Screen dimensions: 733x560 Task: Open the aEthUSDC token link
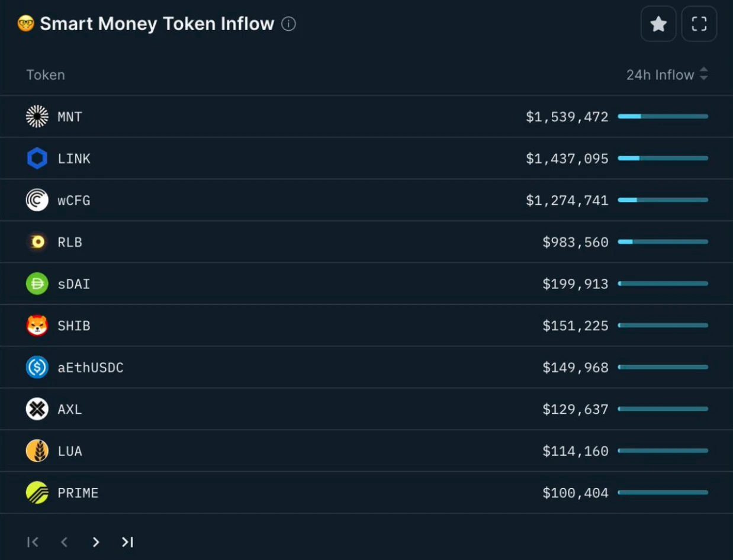pyautogui.click(x=91, y=368)
